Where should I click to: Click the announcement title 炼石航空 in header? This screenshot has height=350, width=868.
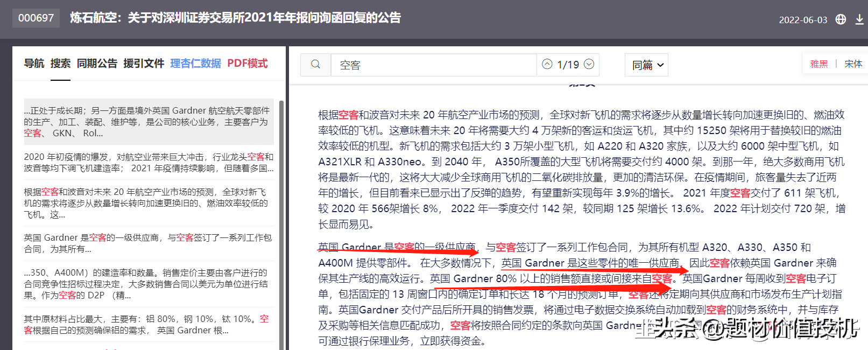235,18
